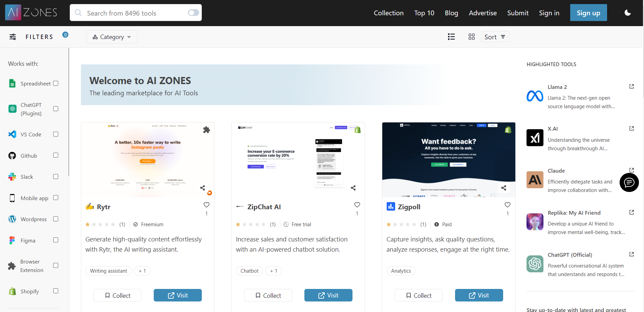
Task: Visit the ZipChat AI website
Action: [x=328, y=295]
